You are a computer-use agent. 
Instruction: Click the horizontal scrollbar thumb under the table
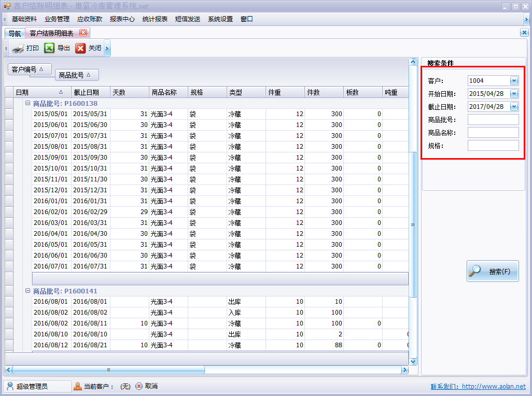click(108, 370)
